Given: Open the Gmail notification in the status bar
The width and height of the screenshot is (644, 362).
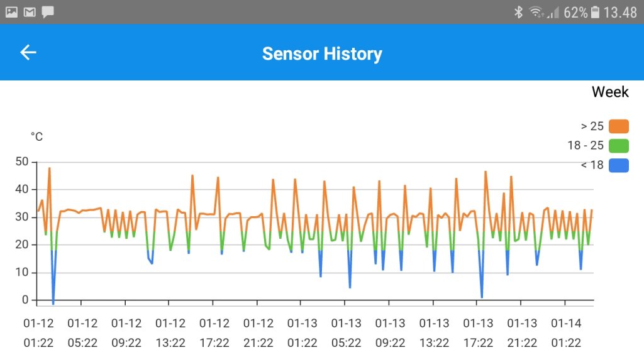Looking at the screenshot, I should tap(28, 11).
